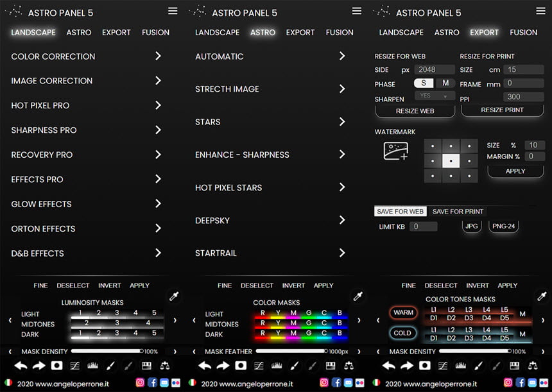Open Instagram link in the Landscape panel footer
552x392 pixels.
140,382
